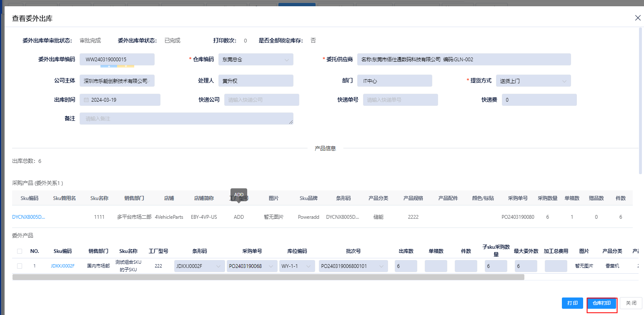Open the calendar icon in 出库时间 field
This screenshot has height=315, width=644.
click(x=86, y=100)
